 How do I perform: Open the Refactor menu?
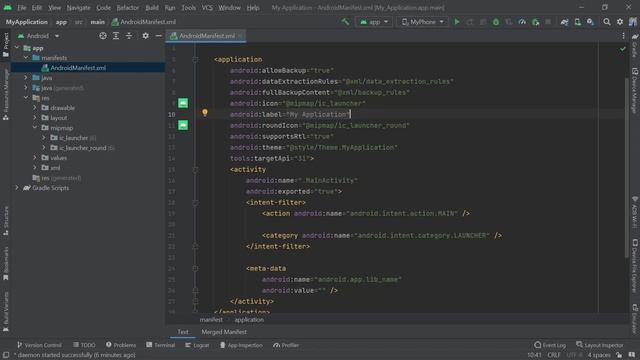[128, 8]
